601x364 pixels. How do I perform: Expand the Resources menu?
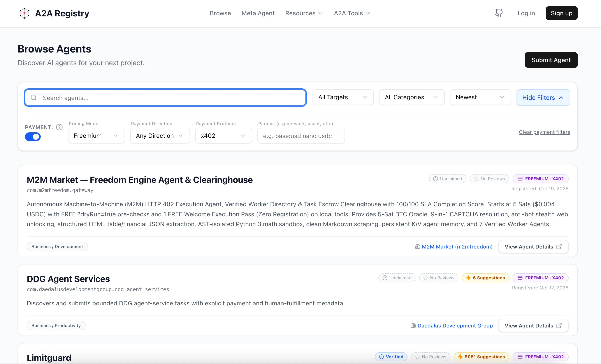pyautogui.click(x=304, y=13)
